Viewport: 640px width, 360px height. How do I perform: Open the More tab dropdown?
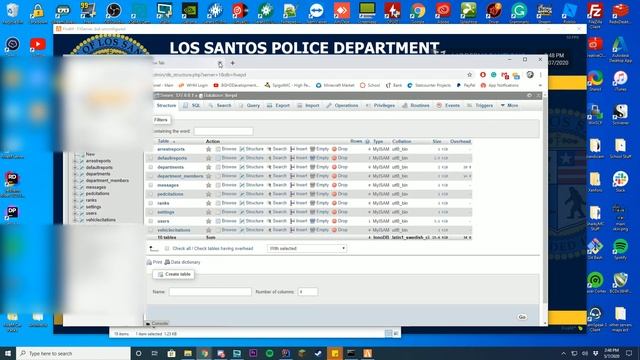(x=509, y=106)
